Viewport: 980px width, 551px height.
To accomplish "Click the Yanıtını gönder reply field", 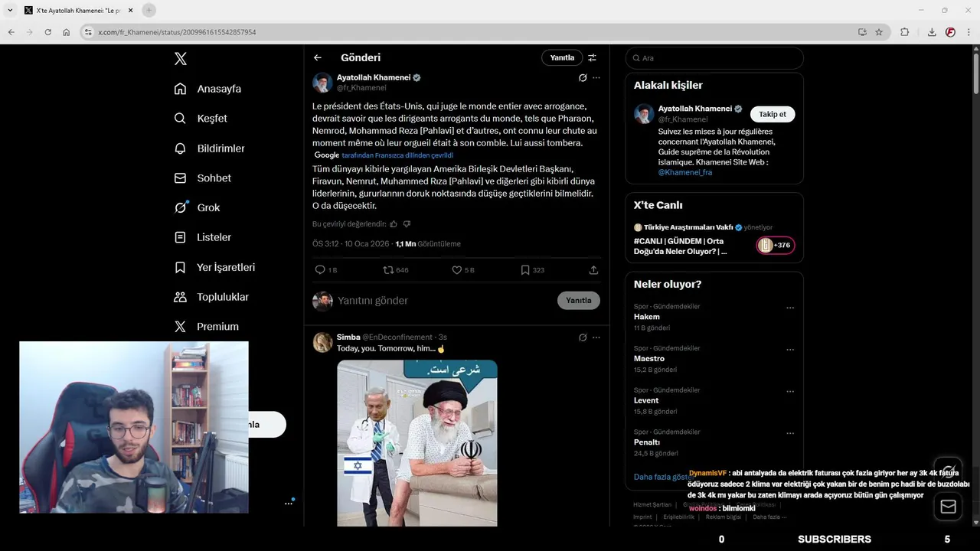I will [x=444, y=301].
